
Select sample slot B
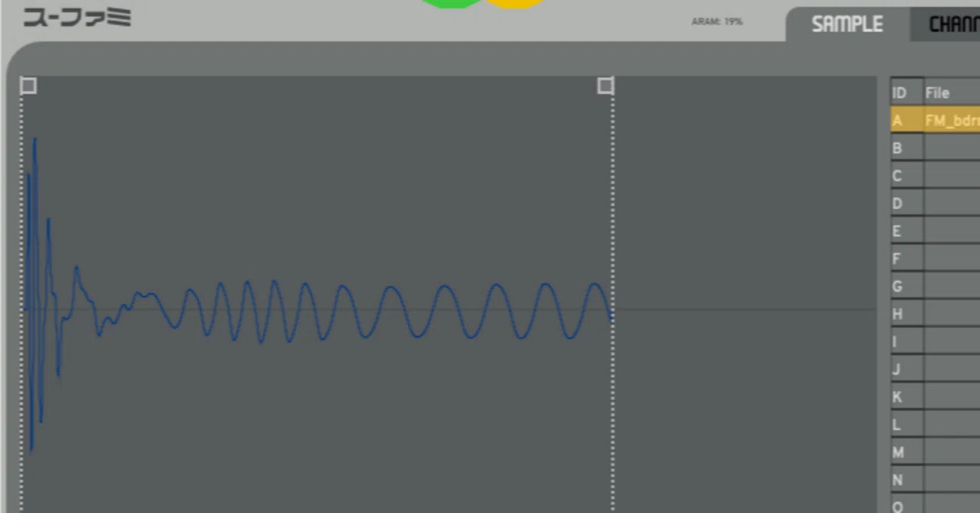pos(935,148)
